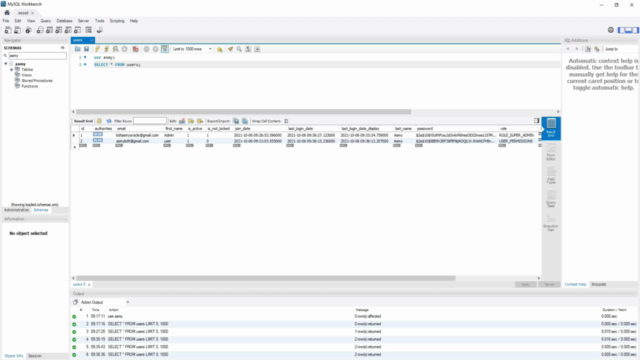Click Create new stored procedure icon

[68, 30]
